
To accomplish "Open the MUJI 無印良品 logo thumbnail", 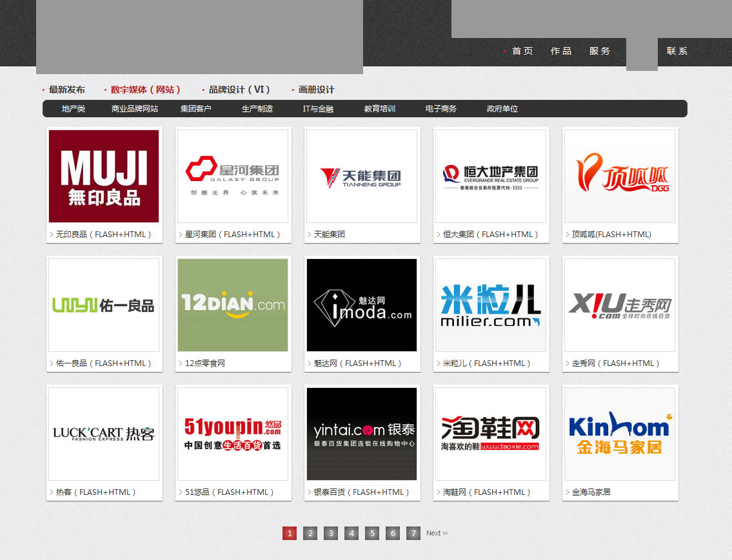I will tap(104, 177).
